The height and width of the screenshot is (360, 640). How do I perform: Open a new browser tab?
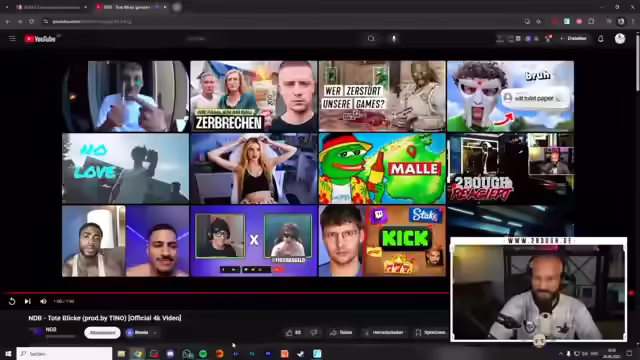coord(177,7)
